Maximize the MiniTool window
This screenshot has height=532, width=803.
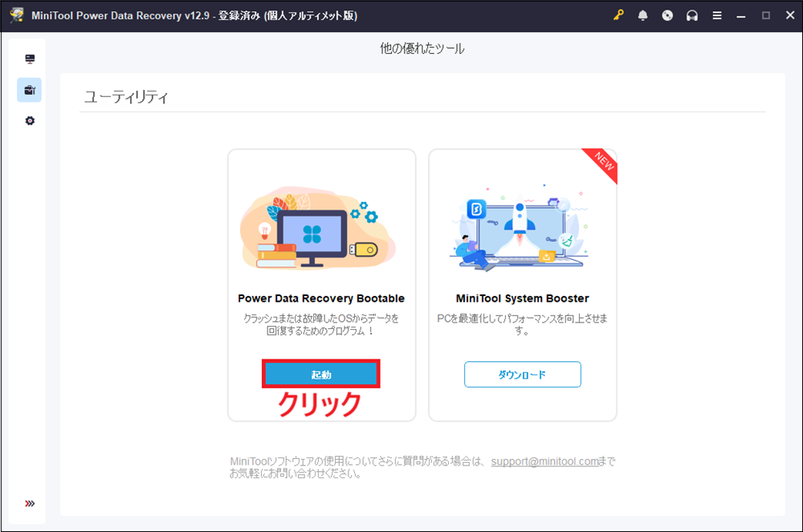point(765,15)
